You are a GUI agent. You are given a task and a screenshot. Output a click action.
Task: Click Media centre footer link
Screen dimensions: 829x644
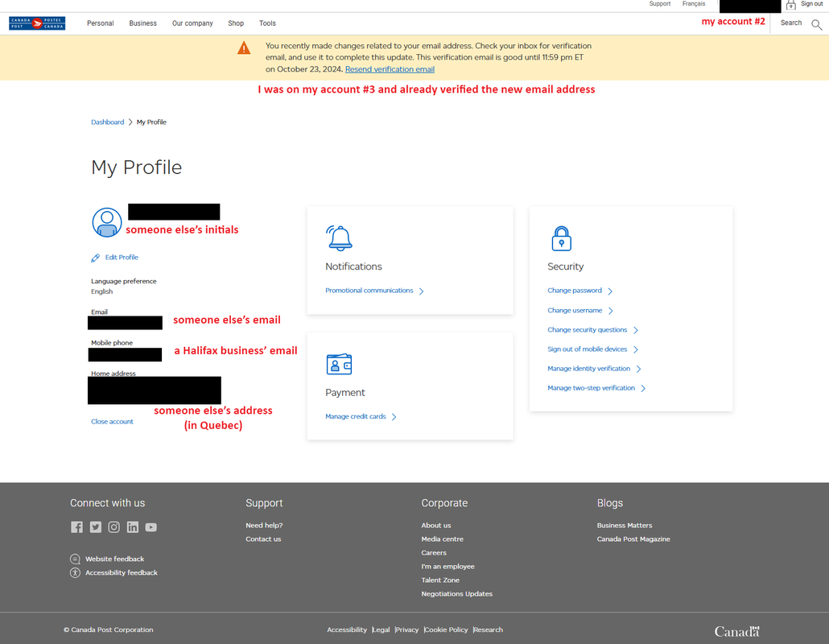(443, 539)
